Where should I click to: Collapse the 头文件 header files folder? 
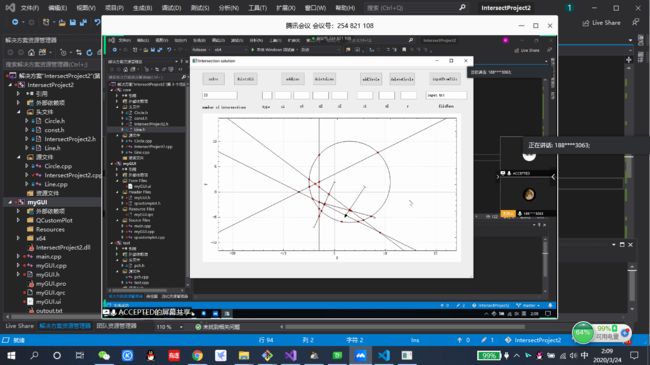click(19, 112)
